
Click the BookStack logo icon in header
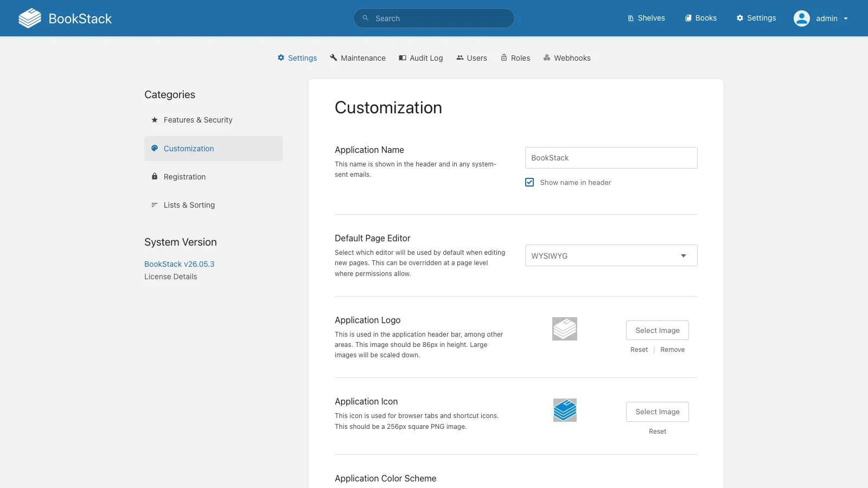pyautogui.click(x=30, y=18)
